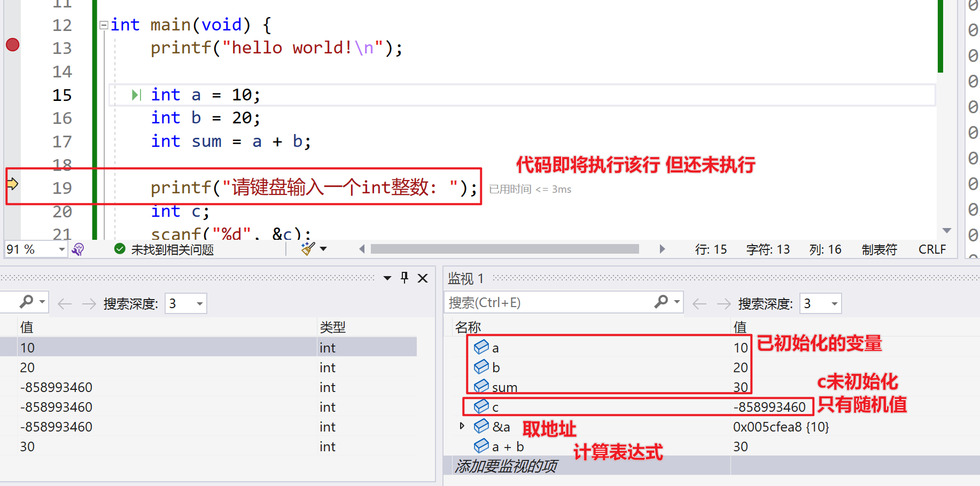The height and width of the screenshot is (486, 980).
Task: Select the sum watch row
Action: 712,387
